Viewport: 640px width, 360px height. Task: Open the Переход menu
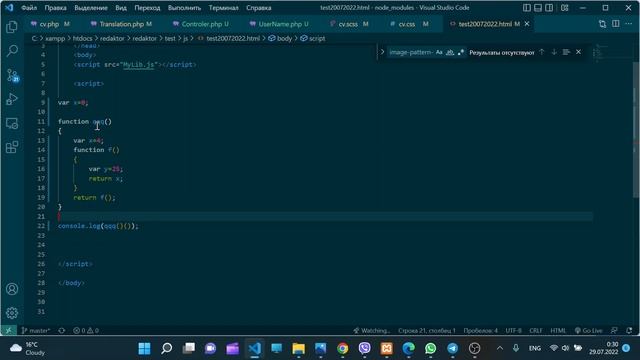tap(147, 8)
